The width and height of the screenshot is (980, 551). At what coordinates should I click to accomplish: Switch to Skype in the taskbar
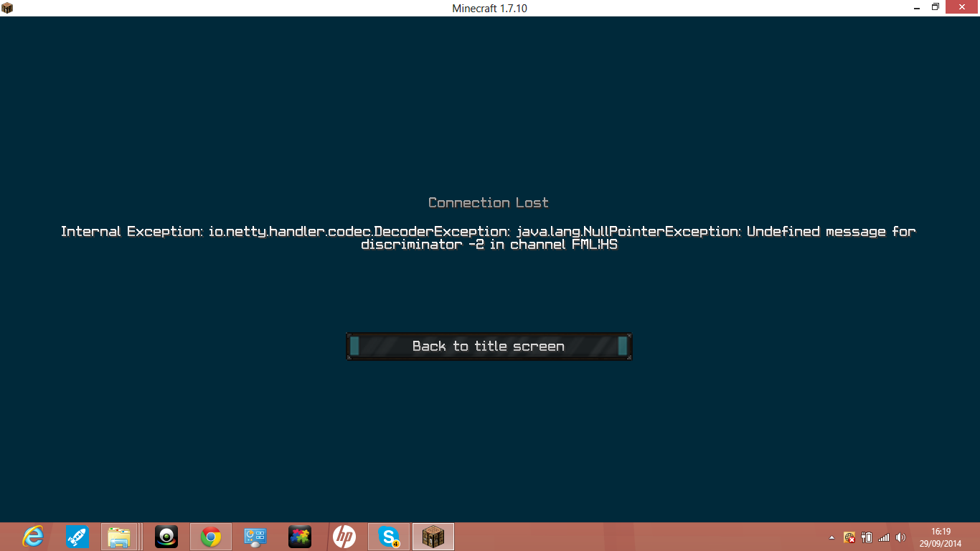click(389, 537)
